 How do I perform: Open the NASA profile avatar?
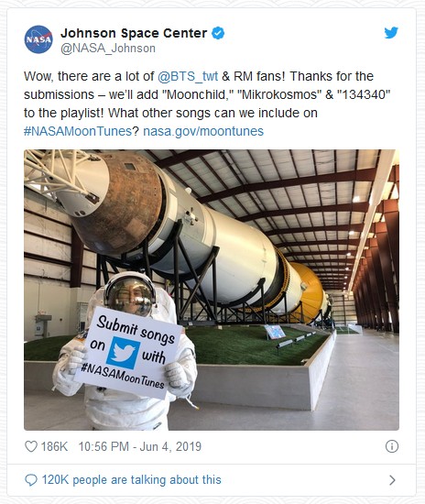(38, 39)
